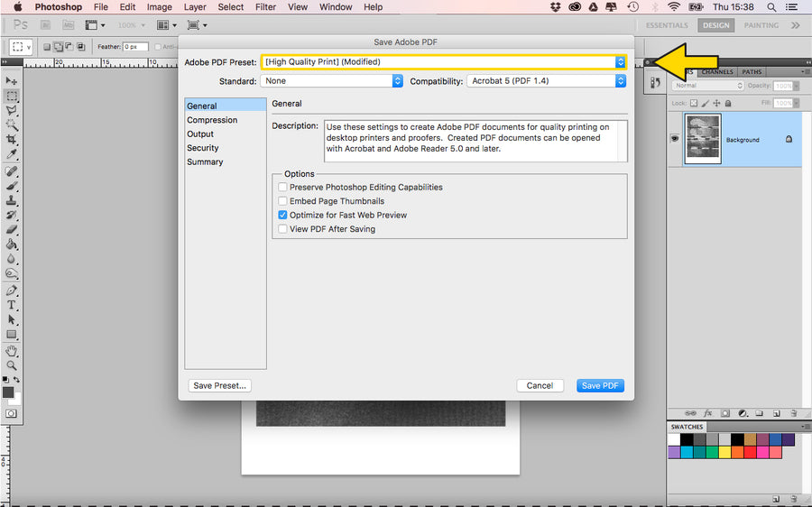This screenshot has width=812, height=507.
Task: Select the Zoom magnifier tool
Action: point(12,365)
